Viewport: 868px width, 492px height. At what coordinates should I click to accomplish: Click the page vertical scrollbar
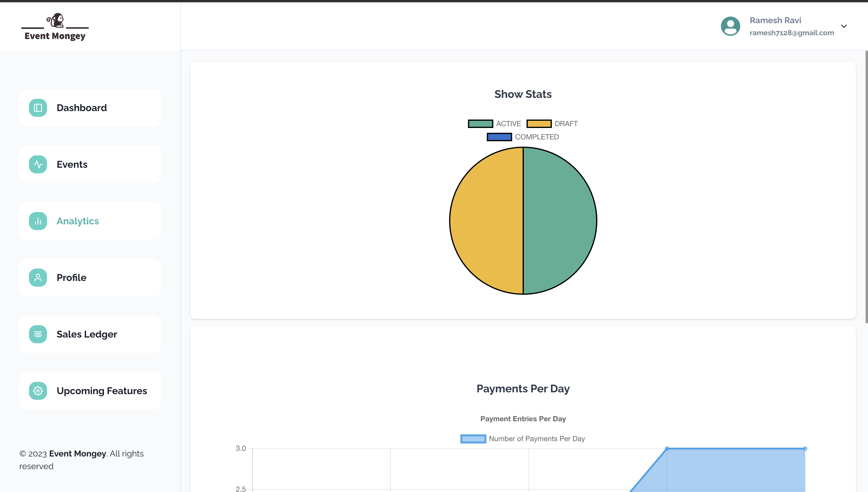click(866, 187)
